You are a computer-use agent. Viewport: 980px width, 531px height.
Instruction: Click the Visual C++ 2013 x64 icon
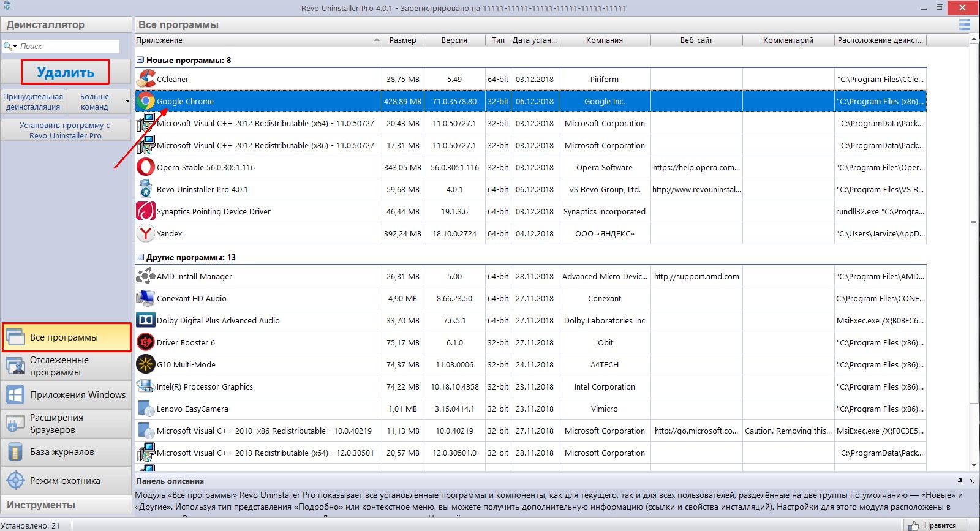click(x=146, y=453)
